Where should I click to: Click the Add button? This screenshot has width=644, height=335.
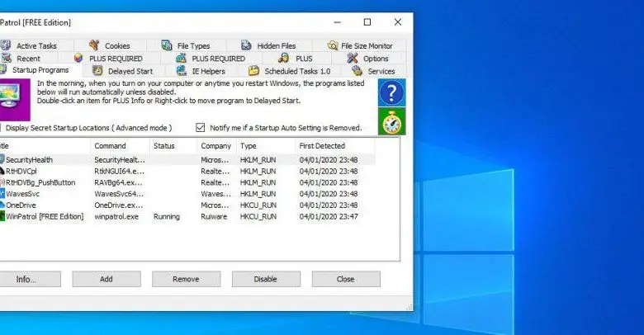pyautogui.click(x=107, y=279)
